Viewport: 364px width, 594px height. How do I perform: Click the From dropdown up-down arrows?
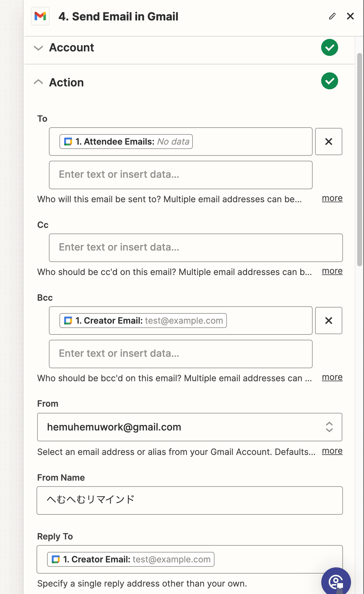coord(329,427)
